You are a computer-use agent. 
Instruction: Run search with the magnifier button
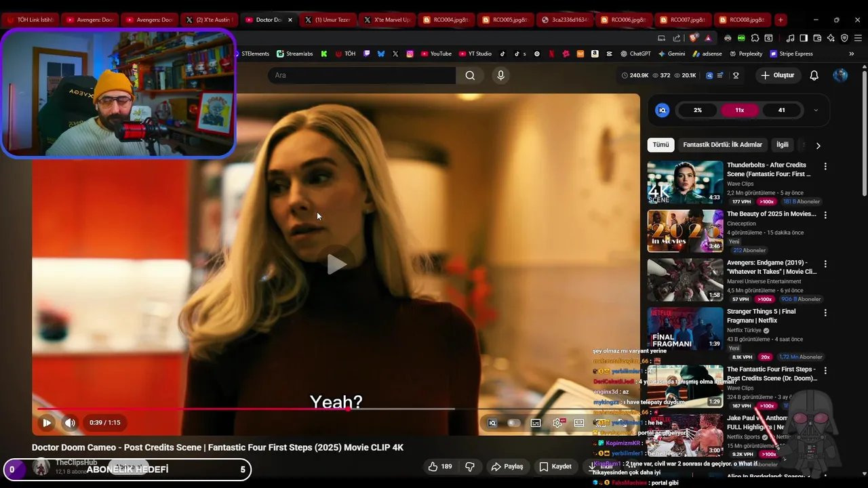click(x=470, y=75)
